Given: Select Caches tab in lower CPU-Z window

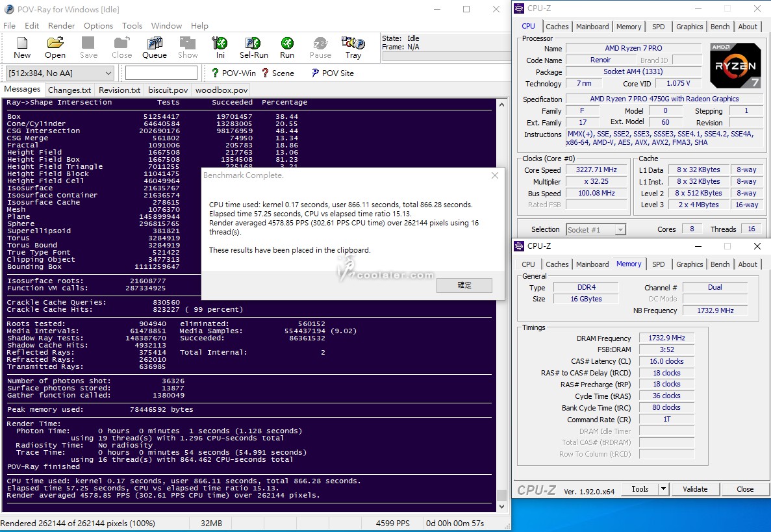Looking at the screenshot, I should 557,264.
